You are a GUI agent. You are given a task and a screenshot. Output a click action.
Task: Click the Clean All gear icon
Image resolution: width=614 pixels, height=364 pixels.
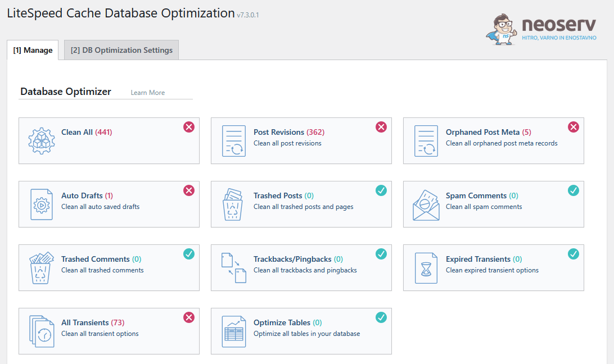[x=42, y=141]
